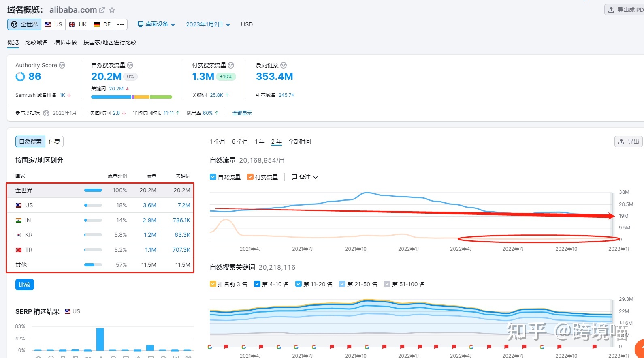Click the blue 比较 button
This screenshot has width=644, height=358.
[x=25, y=285]
